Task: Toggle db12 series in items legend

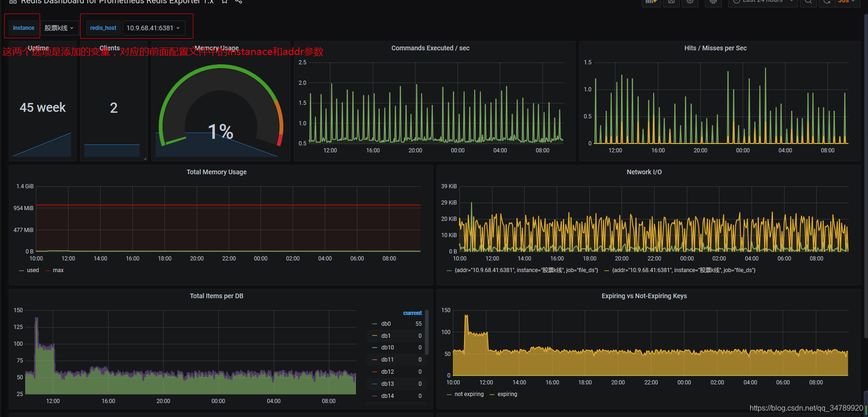Action: point(387,372)
